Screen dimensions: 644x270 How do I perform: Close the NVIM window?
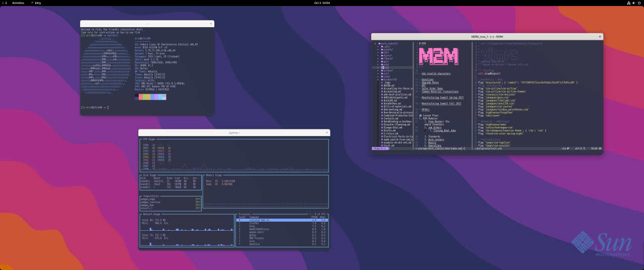coord(599,36)
